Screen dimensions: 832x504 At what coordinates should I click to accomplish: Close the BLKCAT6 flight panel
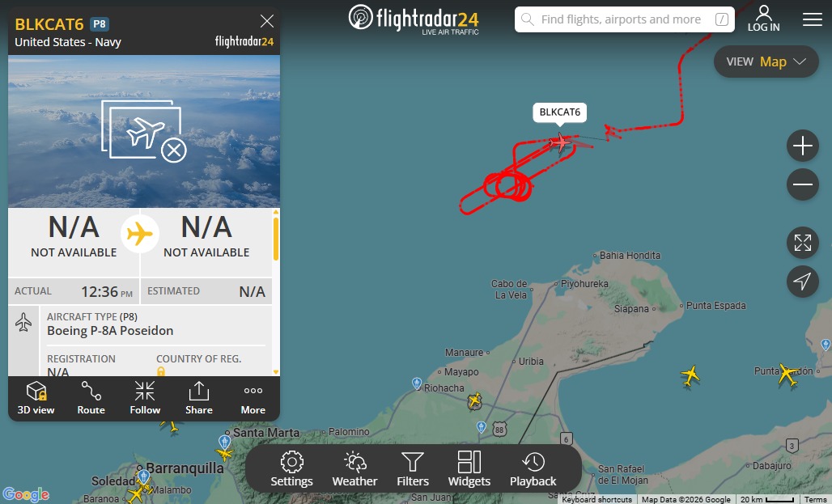[x=267, y=21]
